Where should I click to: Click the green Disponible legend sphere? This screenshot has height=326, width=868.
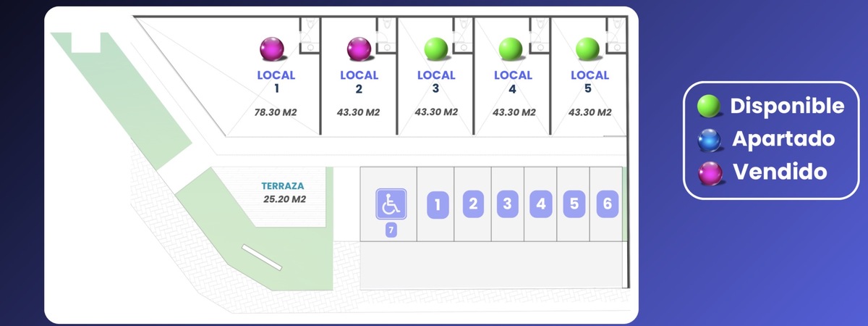(709, 107)
